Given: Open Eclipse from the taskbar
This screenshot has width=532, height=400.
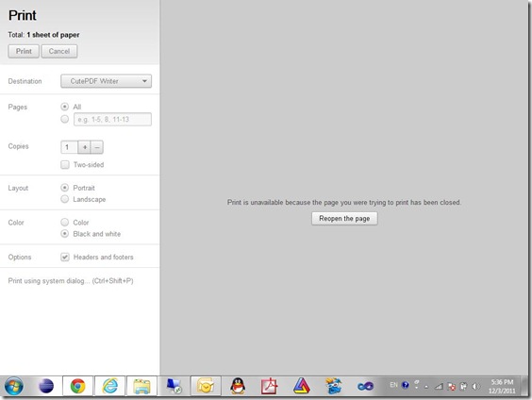Looking at the screenshot, I should [x=46, y=386].
